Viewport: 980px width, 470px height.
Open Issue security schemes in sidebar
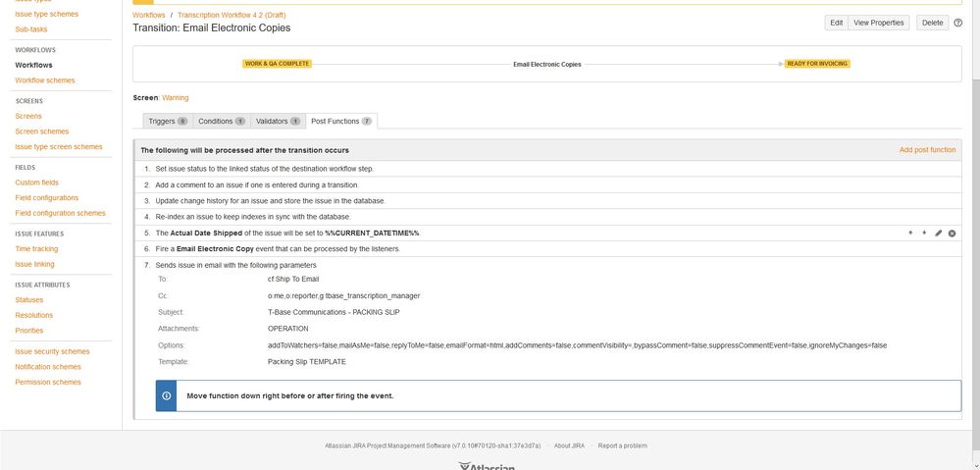(x=53, y=352)
